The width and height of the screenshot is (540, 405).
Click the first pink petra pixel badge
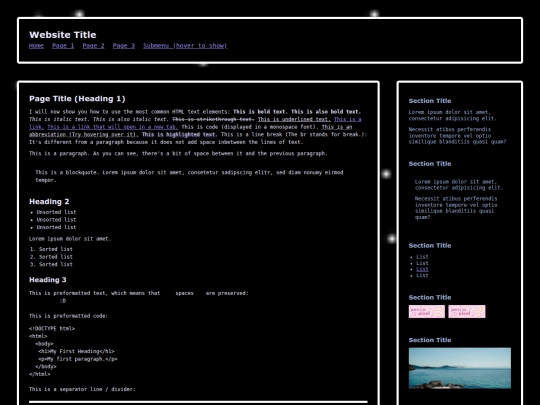427,312
